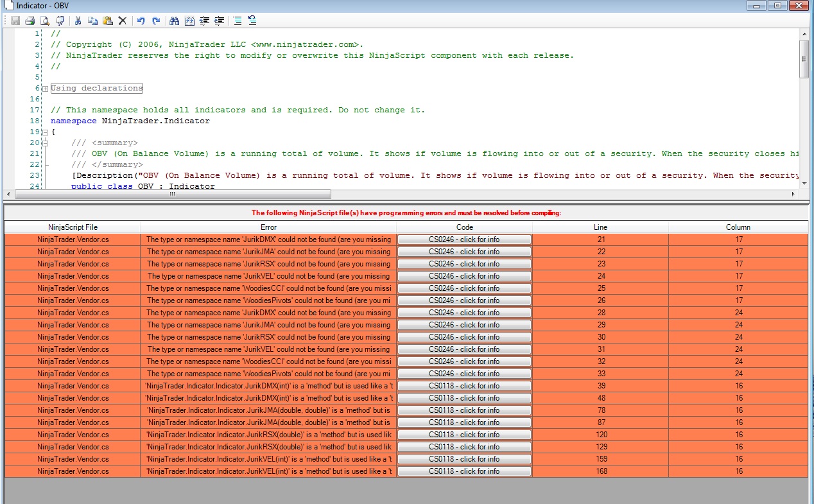Click the toolbar icon right of the binoculars
Screen dimensions: 814x504
click(x=189, y=21)
